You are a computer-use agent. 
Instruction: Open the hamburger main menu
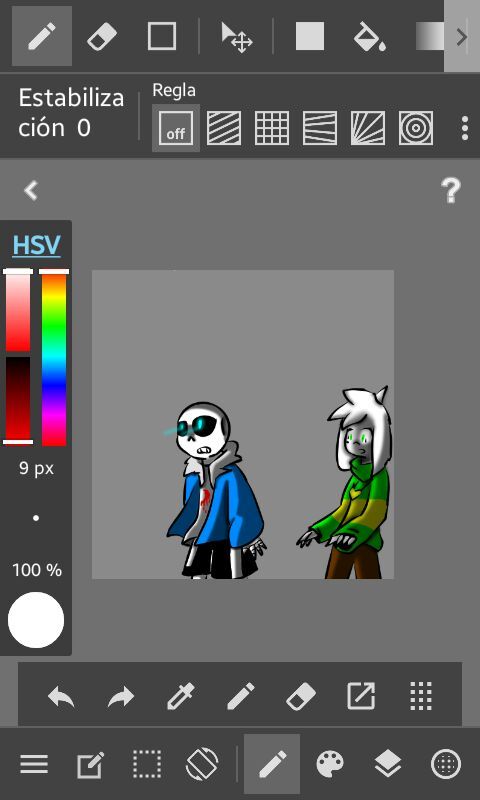click(34, 764)
